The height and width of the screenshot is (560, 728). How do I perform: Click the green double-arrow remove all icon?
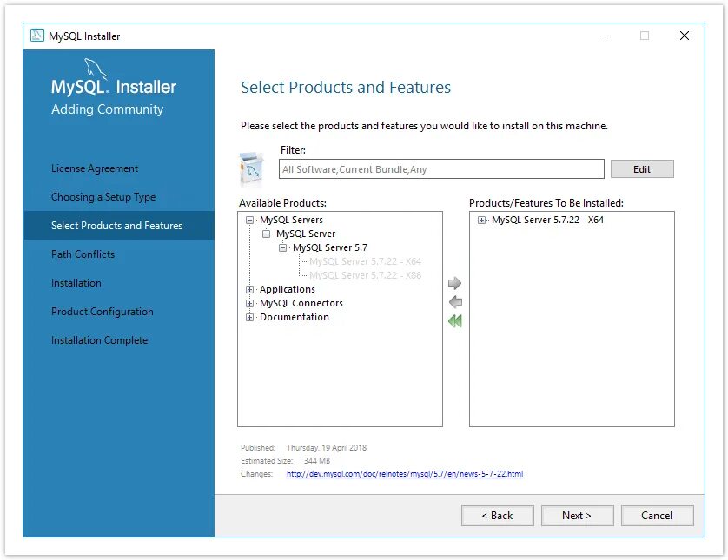point(455,320)
